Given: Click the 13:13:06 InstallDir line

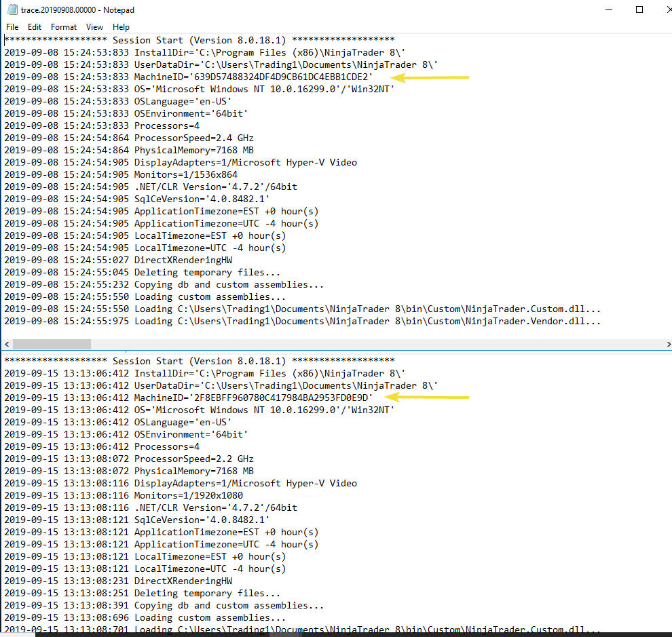Looking at the screenshot, I should click(205, 374).
